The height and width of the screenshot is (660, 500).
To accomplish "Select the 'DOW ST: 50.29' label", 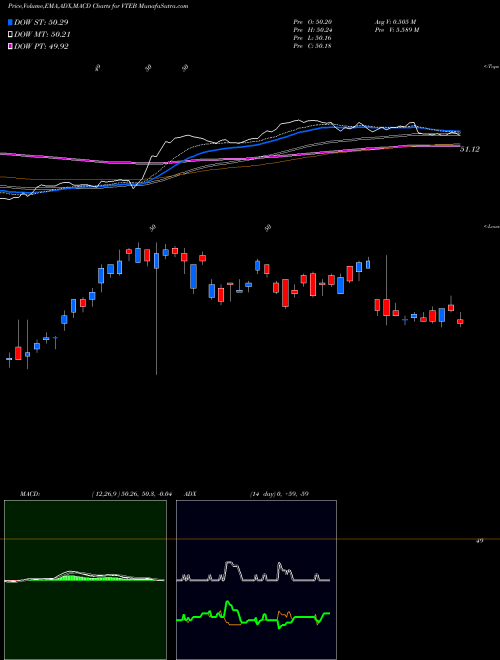I will (x=41, y=22).
